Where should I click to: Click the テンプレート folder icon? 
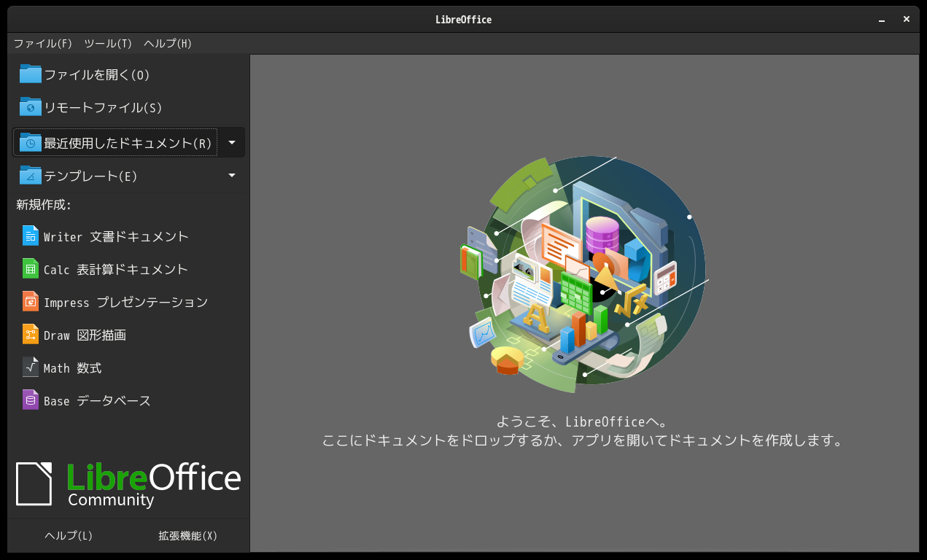tap(31, 176)
